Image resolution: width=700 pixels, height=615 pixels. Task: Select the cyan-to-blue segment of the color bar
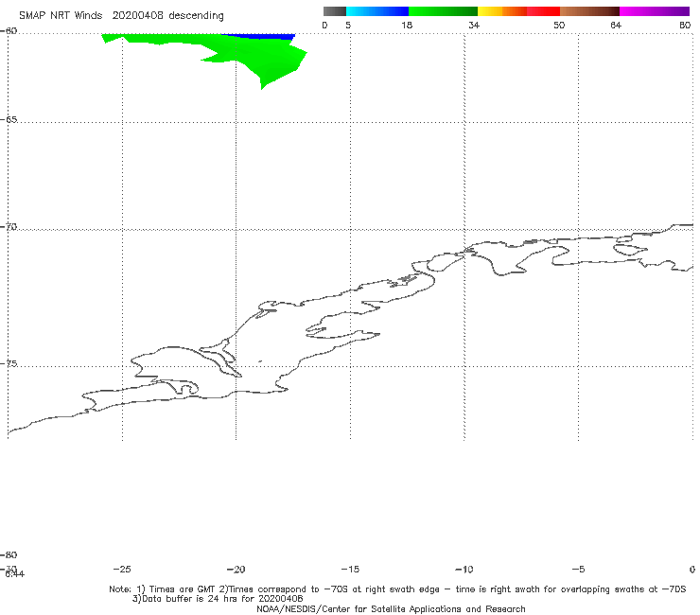[377, 11]
